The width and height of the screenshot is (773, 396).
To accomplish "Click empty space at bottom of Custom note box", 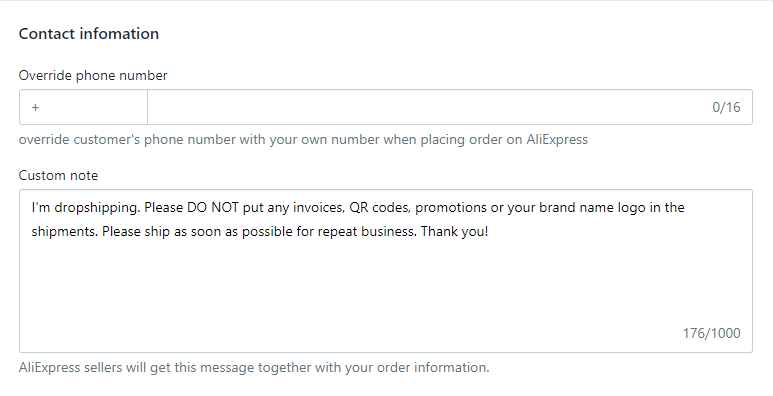I will [345, 296].
